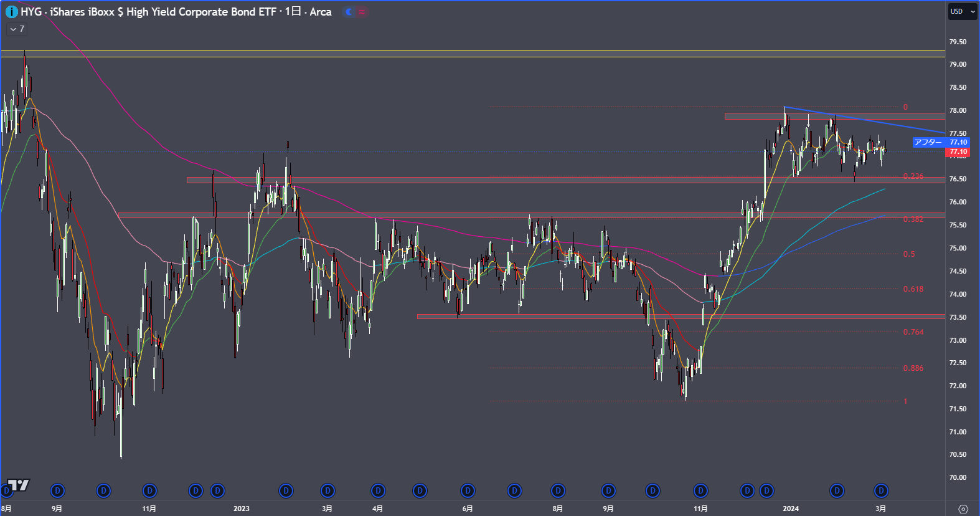Open the October 2023 dividend marker
This screenshot has height=516, width=980.
coord(653,491)
